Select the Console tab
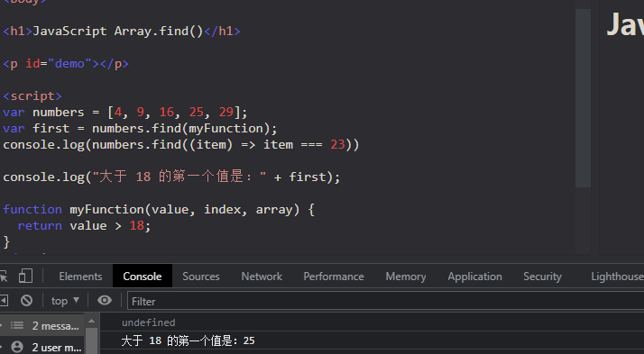The height and width of the screenshot is (354, 644). [x=143, y=277]
